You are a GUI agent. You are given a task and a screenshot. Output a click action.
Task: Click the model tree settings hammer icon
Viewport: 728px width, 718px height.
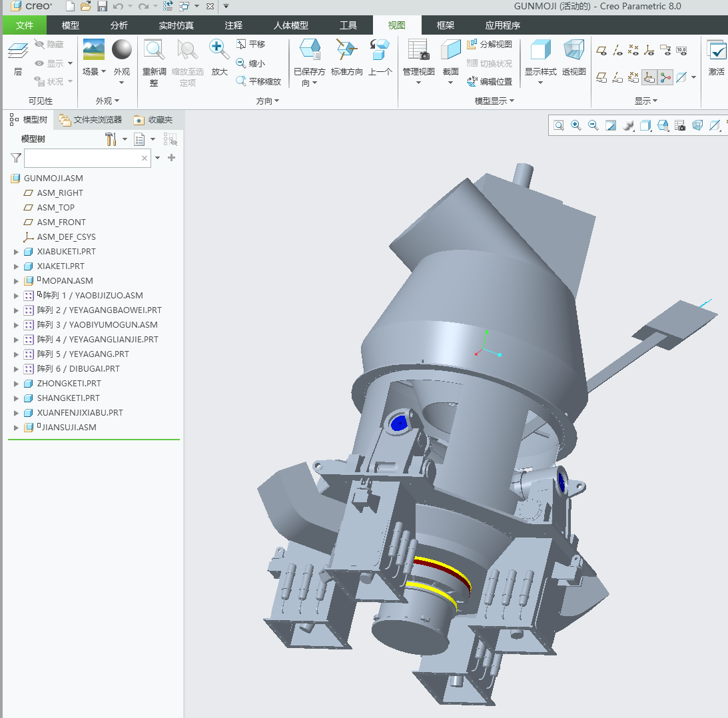click(x=111, y=139)
